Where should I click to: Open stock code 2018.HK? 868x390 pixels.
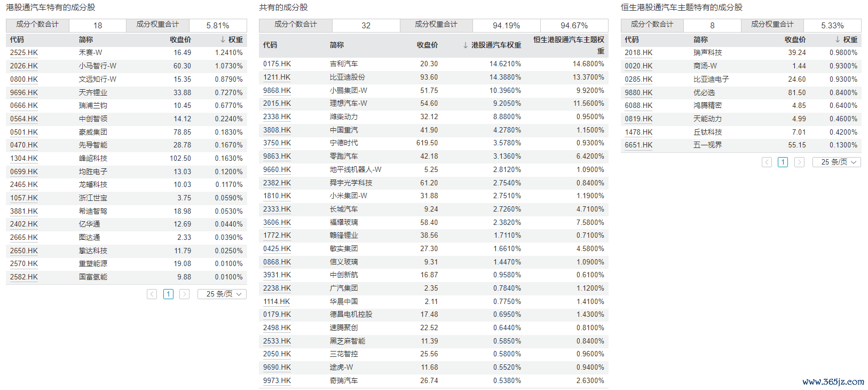pyautogui.click(x=639, y=53)
